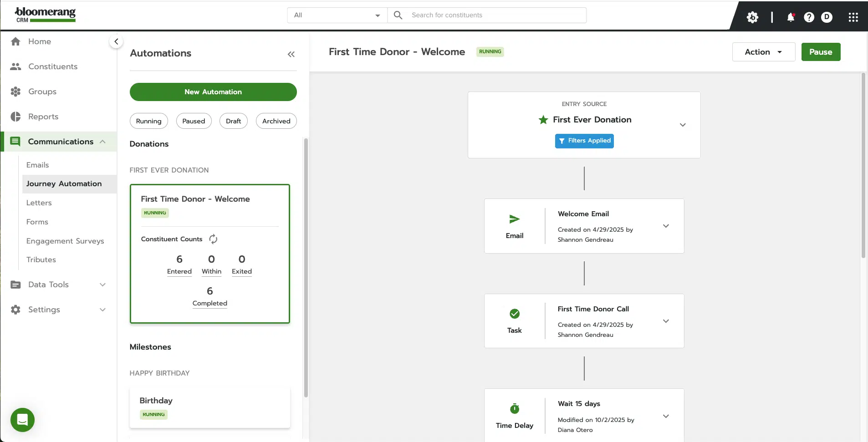868x442 pixels.
Task: Toggle the Archived filter
Action: click(276, 121)
